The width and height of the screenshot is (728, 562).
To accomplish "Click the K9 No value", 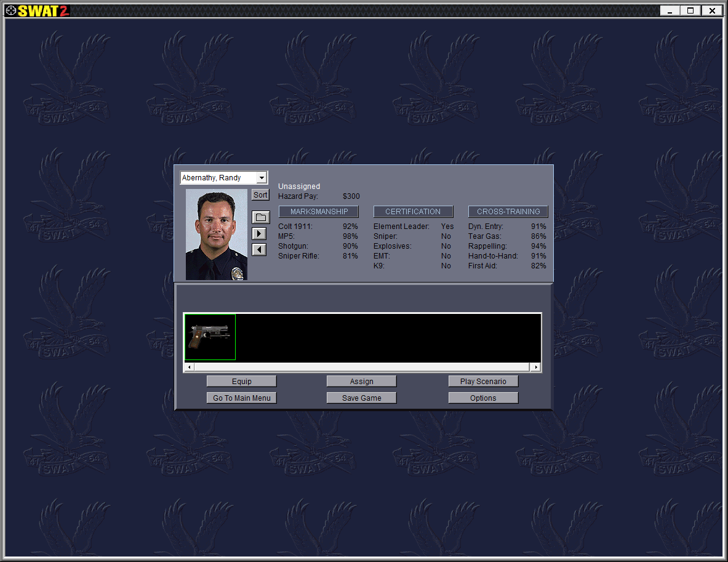I will (446, 266).
